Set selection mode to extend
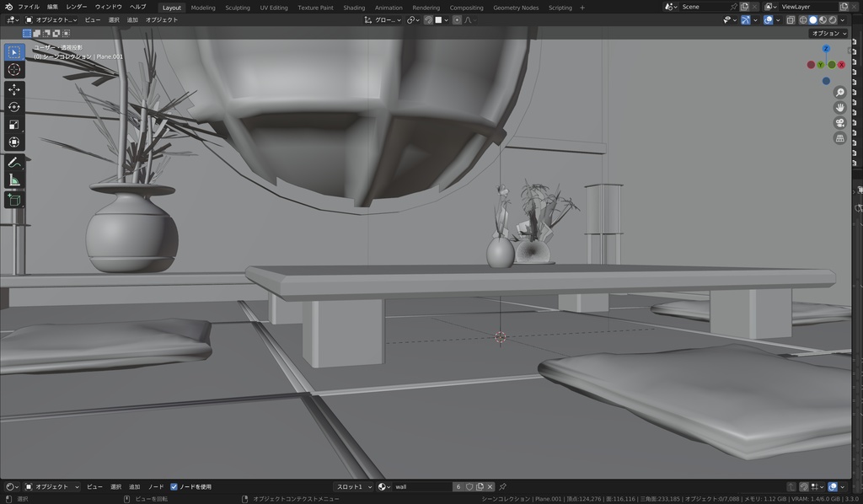 coord(36,34)
